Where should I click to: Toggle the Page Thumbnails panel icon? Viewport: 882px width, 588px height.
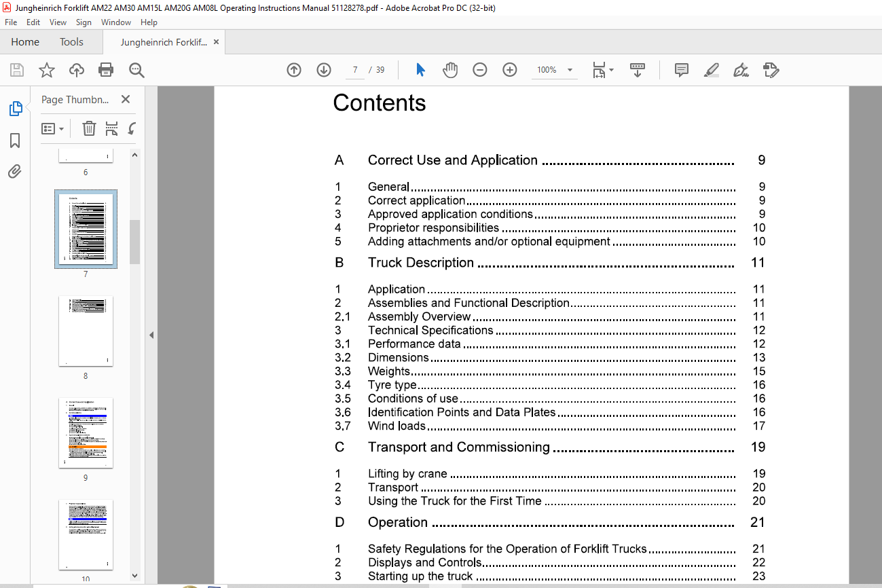click(15, 109)
